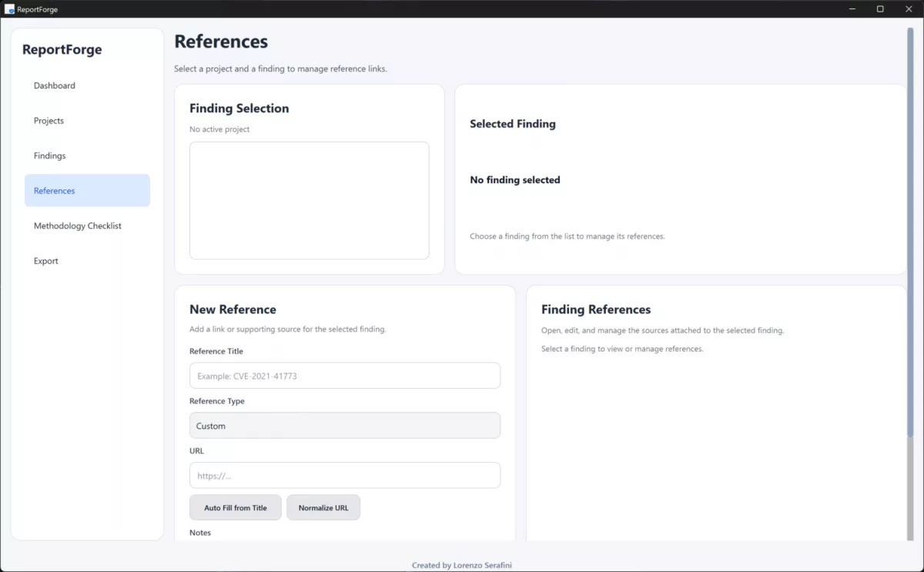This screenshot has width=924, height=572.
Task: Open the Methodology Checklist page
Action: 77,225
